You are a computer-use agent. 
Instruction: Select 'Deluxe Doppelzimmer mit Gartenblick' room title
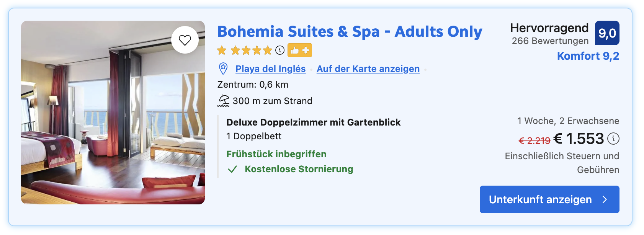pos(313,122)
